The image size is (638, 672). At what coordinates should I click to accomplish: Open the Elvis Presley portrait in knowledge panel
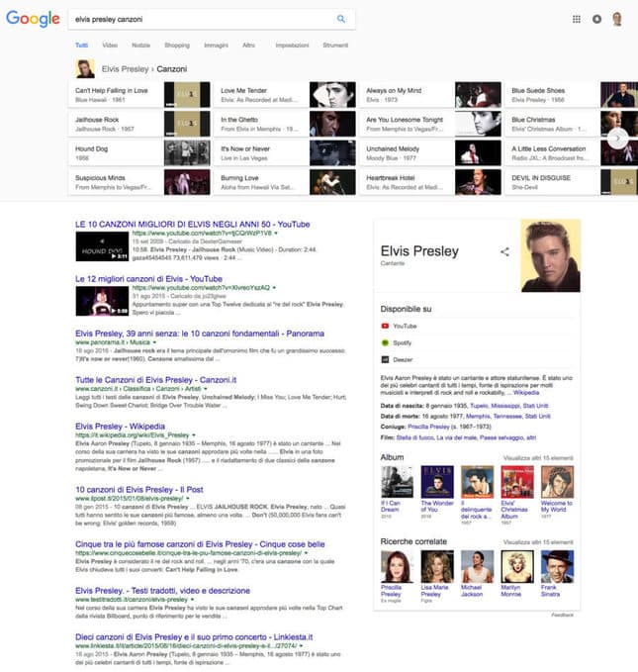pos(551,256)
